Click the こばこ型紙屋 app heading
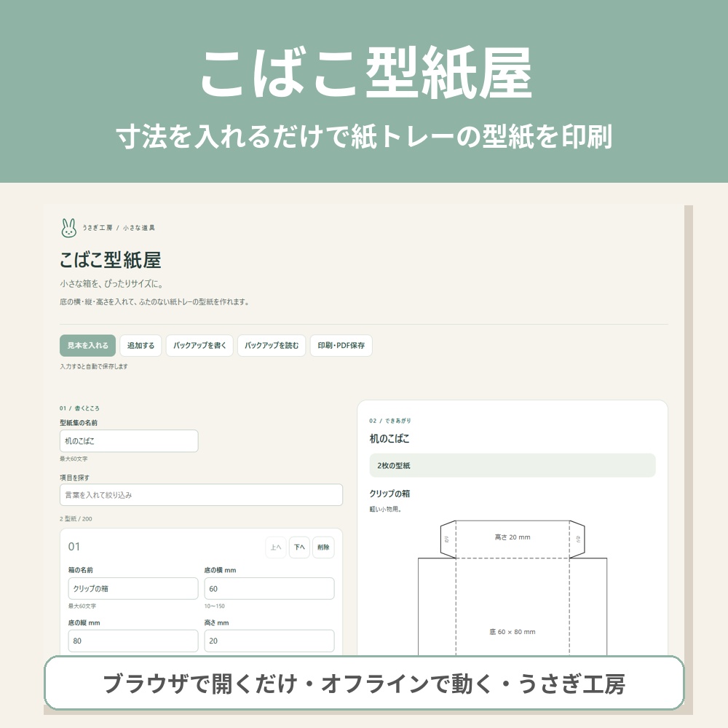This screenshot has width=728, height=728. (x=111, y=260)
